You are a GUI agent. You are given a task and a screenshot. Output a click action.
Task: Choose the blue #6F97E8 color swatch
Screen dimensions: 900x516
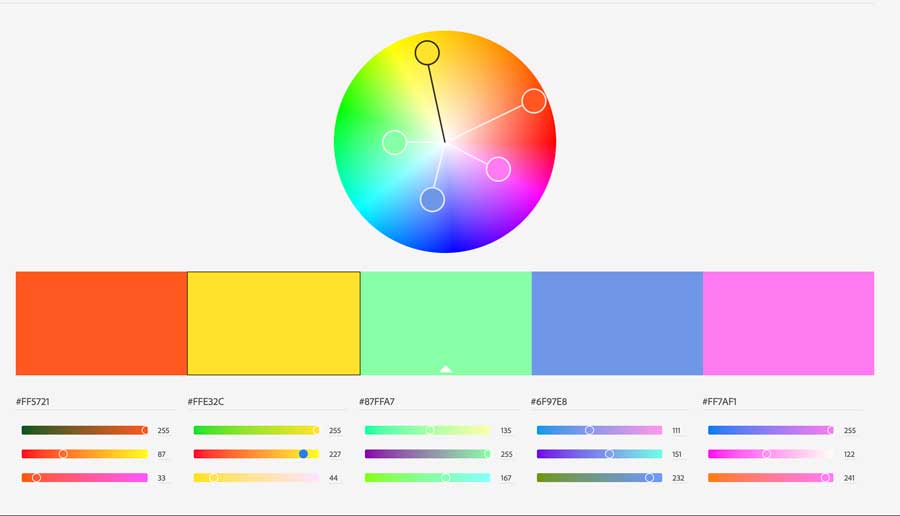(617, 323)
